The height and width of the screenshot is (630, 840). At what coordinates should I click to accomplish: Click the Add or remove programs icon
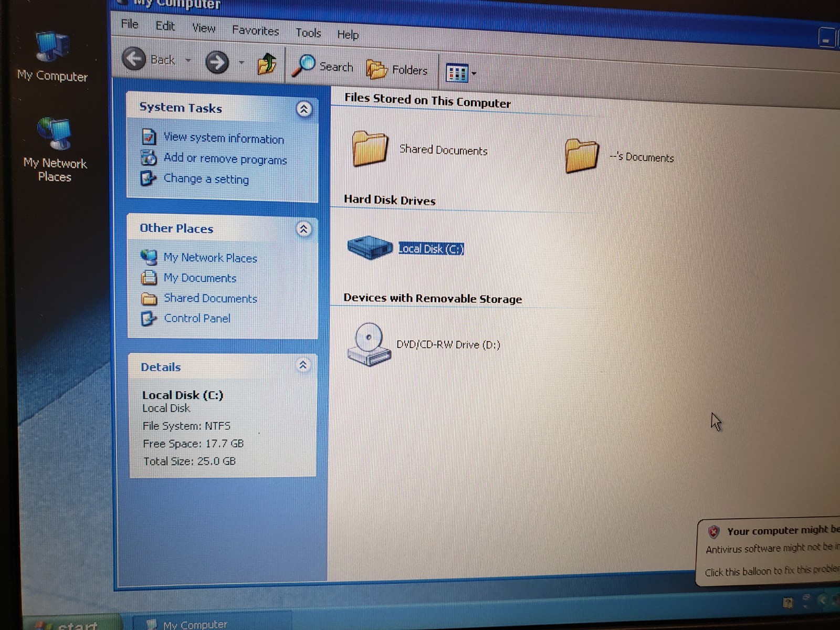(x=149, y=157)
